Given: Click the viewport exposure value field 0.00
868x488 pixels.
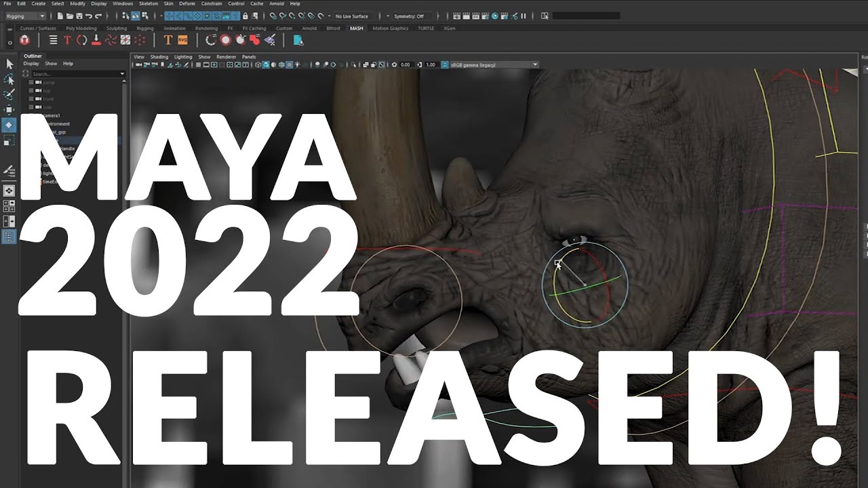Looking at the screenshot, I should [406, 65].
